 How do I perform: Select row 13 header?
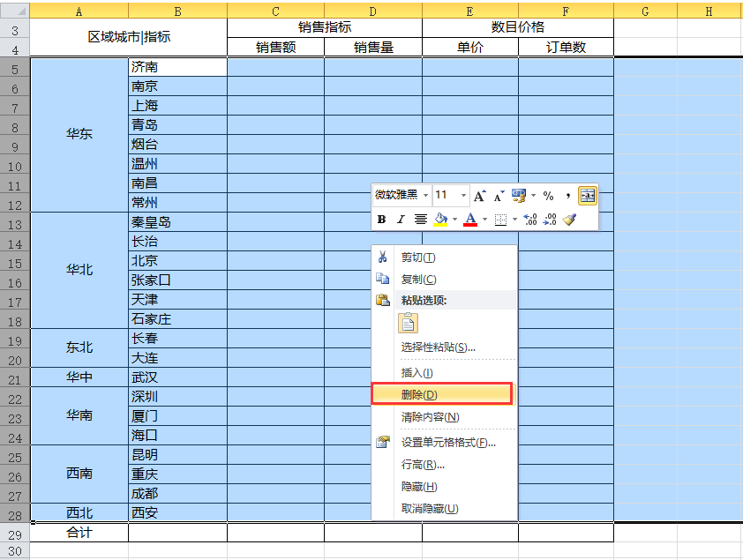(15, 222)
